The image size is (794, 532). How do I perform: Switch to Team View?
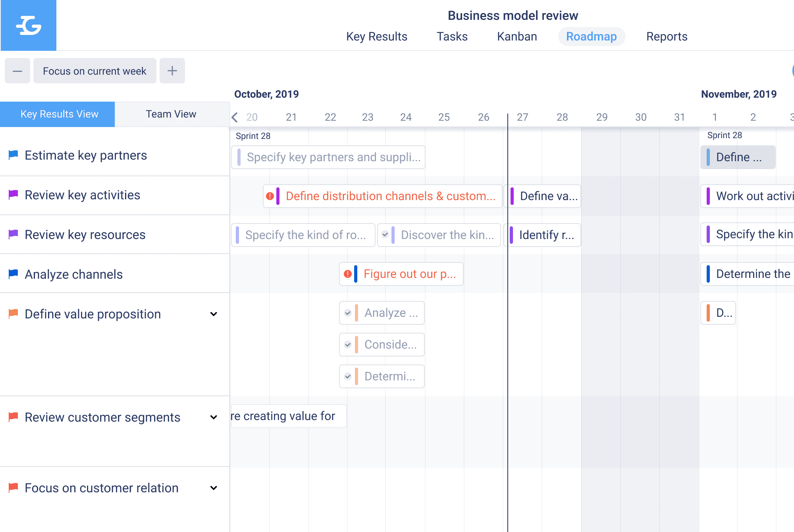pos(171,114)
